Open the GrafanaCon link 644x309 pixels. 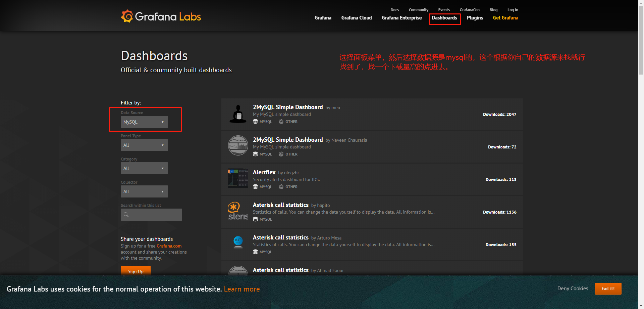click(x=470, y=10)
